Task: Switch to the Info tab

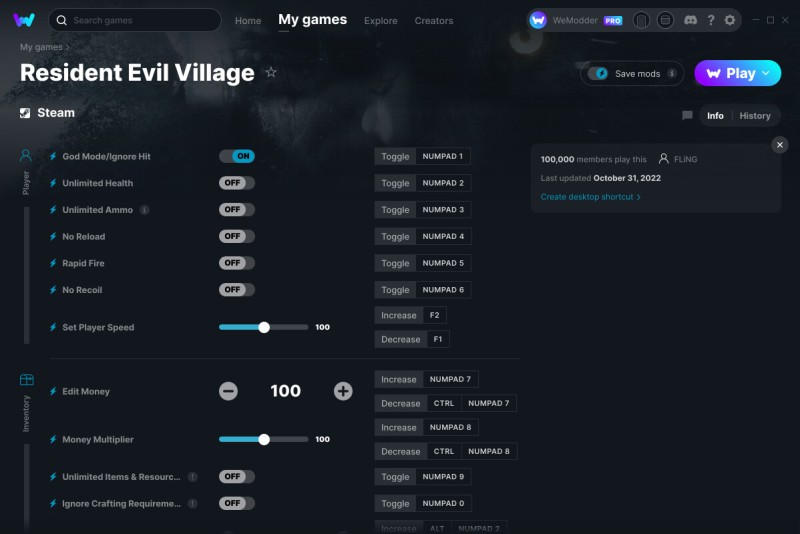Action: pos(715,116)
